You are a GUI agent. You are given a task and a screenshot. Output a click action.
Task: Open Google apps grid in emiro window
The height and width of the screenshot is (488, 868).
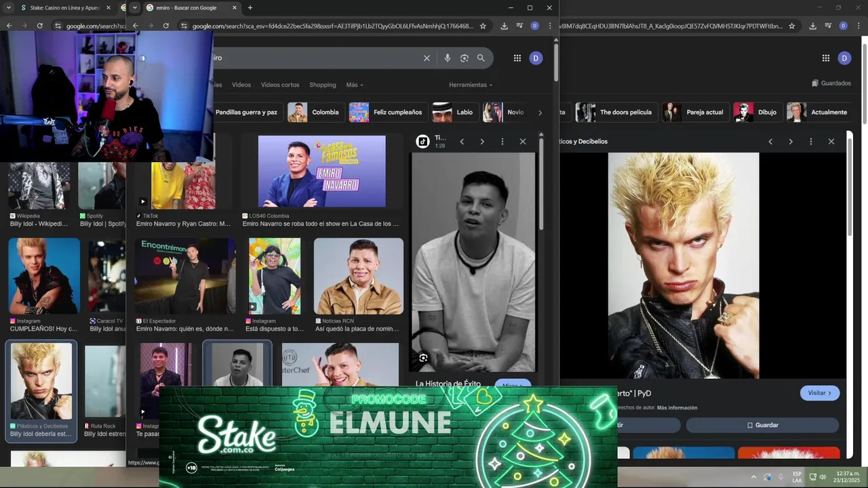(x=517, y=58)
